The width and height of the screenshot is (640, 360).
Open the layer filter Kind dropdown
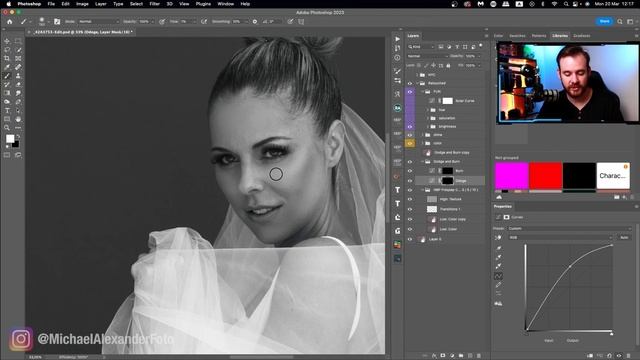click(x=421, y=47)
